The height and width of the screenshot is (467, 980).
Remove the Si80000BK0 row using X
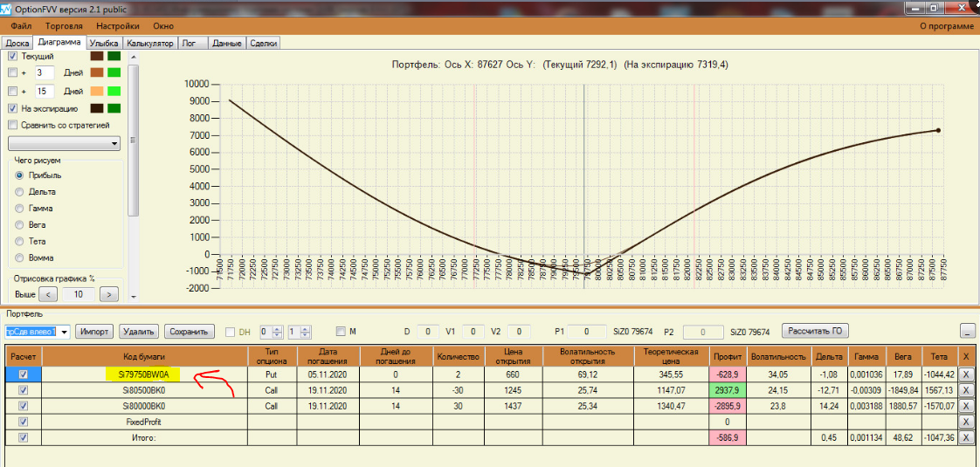tap(966, 407)
